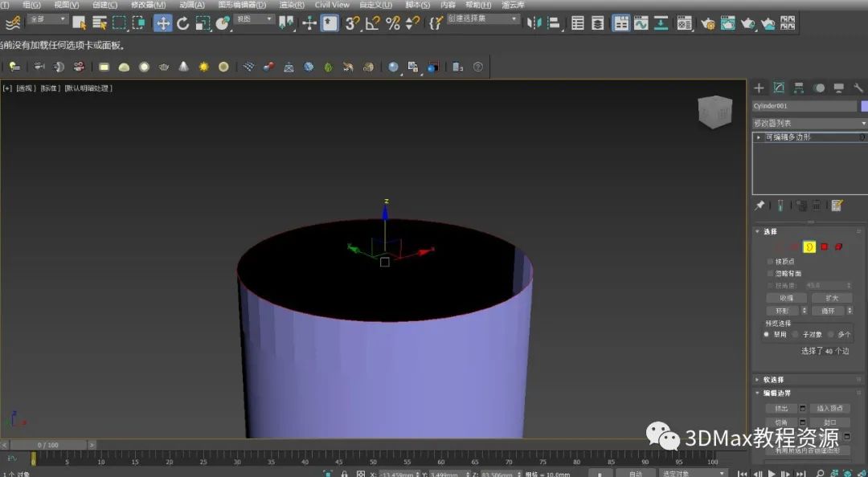Click the object color swatch beside Cylinder001
Screen dimensions: 868x477
pos(864,106)
